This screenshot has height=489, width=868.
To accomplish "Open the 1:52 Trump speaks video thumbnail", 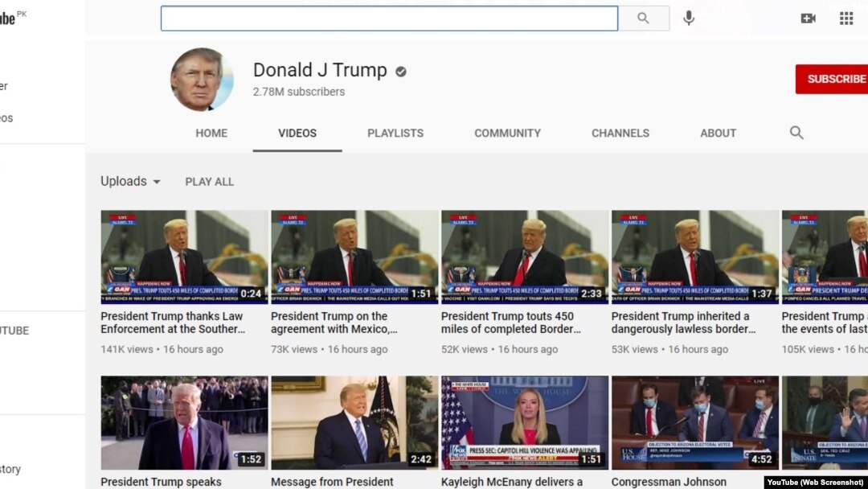I will tap(184, 423).
